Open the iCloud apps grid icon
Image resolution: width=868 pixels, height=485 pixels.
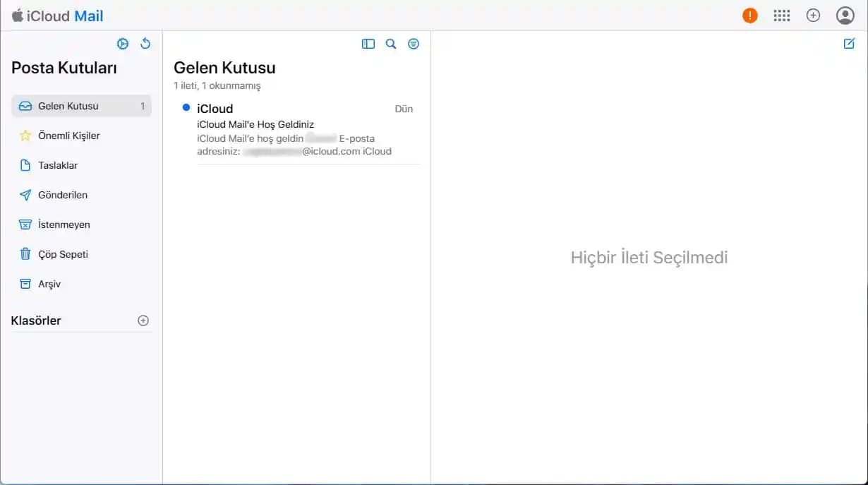click(781, 15)
